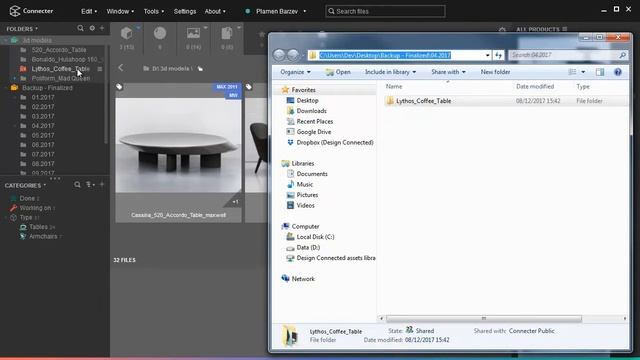Filter by other files document icon
640x360 pixels.
click(227, 33)
